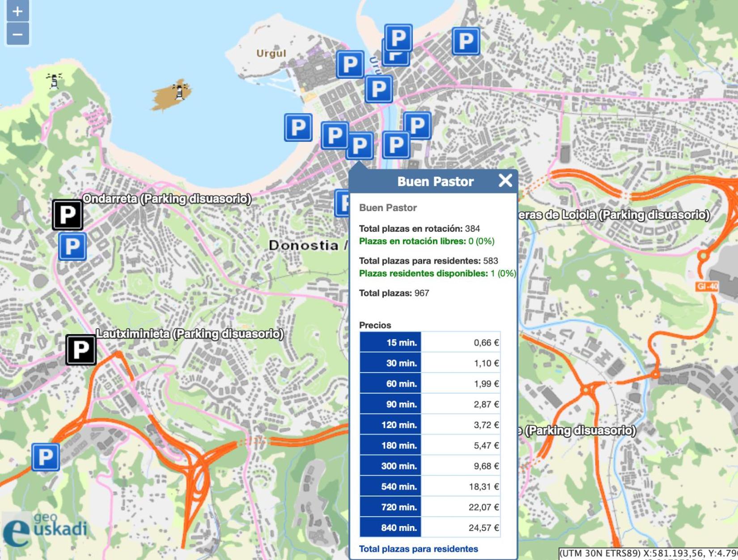Zoom out with the minus button
Viewport: 738px width, 560px height.
(x=17, y=34)
